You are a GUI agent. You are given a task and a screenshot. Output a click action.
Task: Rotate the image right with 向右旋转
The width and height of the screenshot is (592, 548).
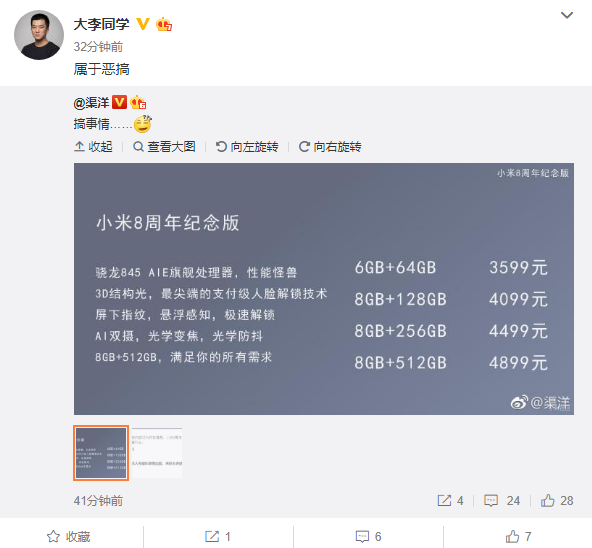pyautogui.click(x=330, y=147)
